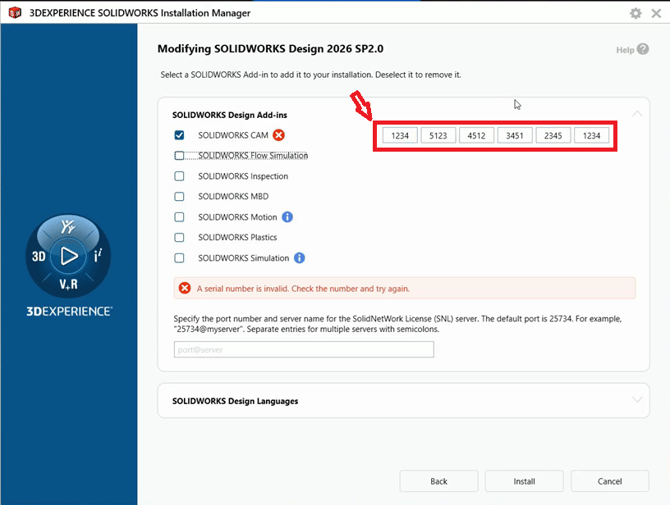
Task: Click the serial number field 2345
Action: click(553, 135)
